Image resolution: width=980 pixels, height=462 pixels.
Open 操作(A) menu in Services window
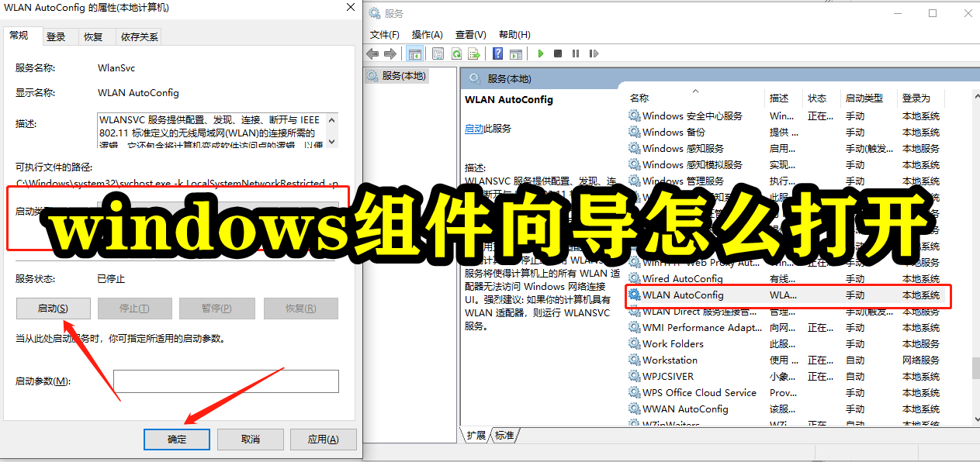click(x=428, y=34)
